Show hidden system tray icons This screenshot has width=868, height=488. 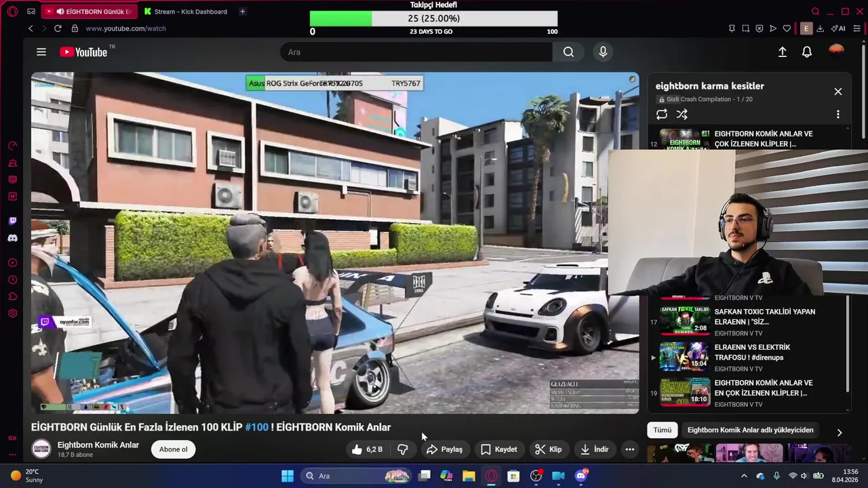click(744, 476)
